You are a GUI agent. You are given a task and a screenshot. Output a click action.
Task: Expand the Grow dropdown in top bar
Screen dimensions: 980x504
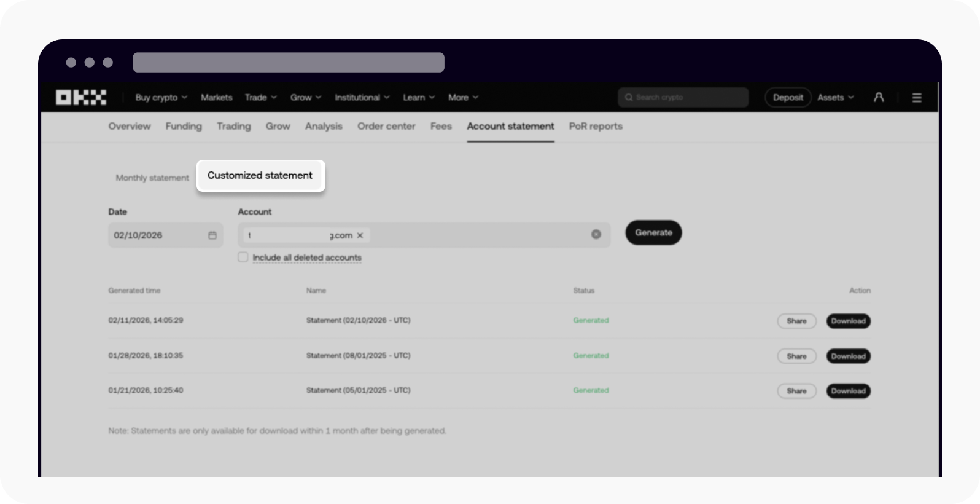[x=306, y=97]
